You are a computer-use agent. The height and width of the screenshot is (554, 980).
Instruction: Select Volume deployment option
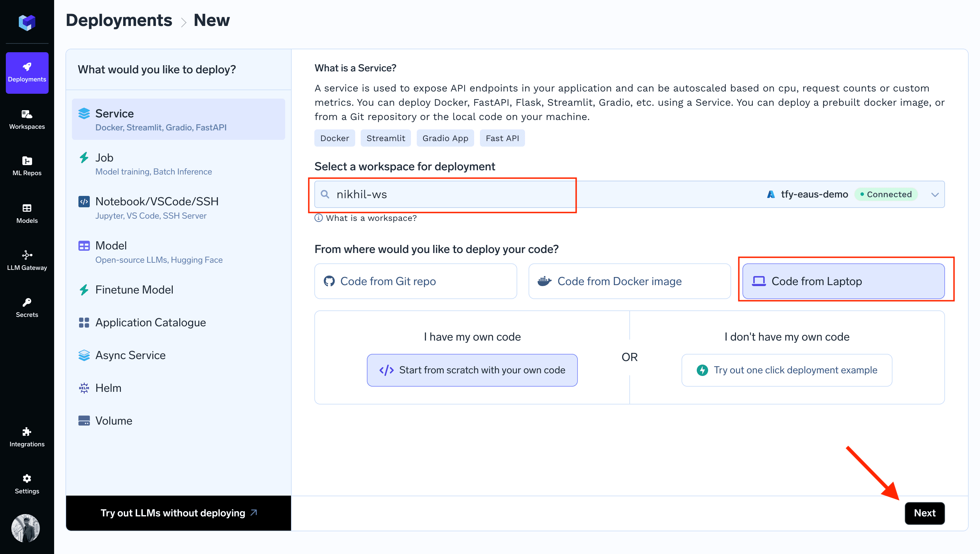179,421
